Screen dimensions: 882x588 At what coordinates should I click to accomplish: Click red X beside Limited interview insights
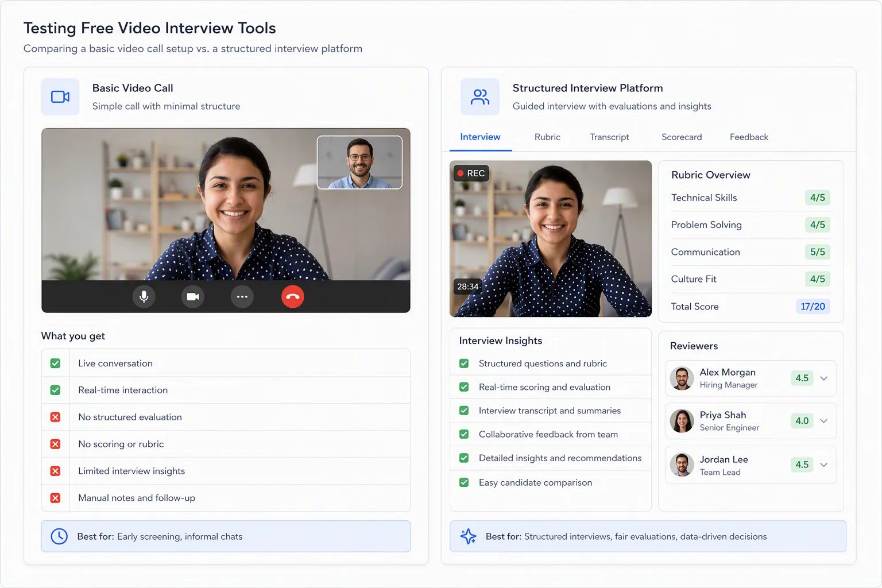coord(55,471)
